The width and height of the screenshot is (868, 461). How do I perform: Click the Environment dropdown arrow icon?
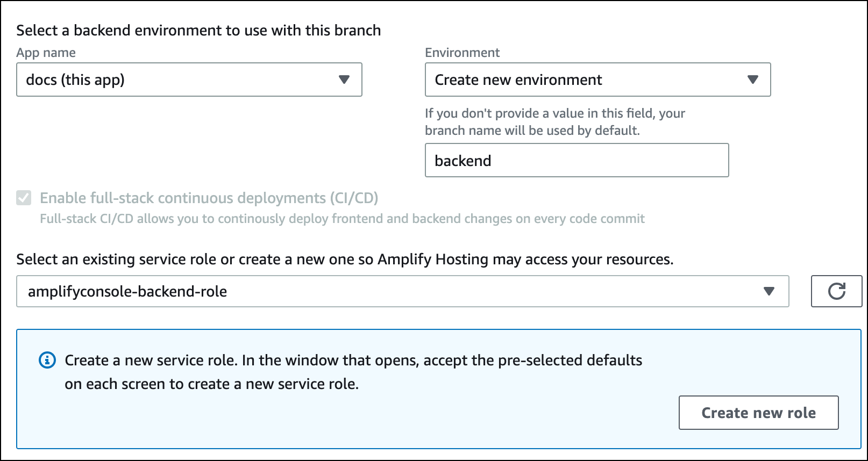[x=753, y=80]
